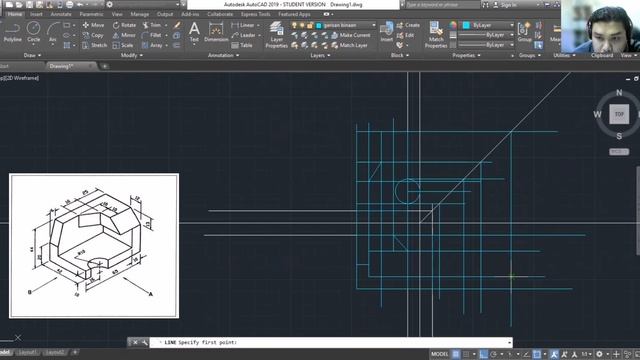Expand the Properties panel
The width and height of the screenshot is (640, 360).
tap(467, 55)
